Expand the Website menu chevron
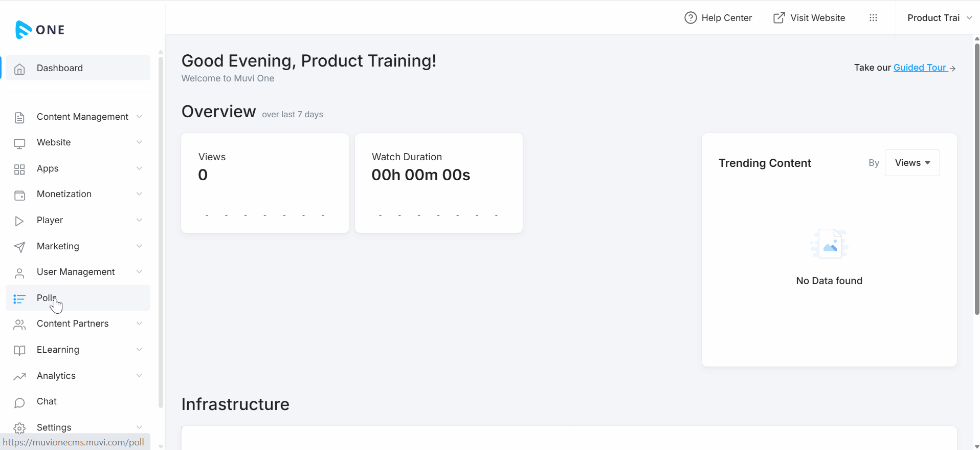980x450 pixels. click(x=139, y=142)
